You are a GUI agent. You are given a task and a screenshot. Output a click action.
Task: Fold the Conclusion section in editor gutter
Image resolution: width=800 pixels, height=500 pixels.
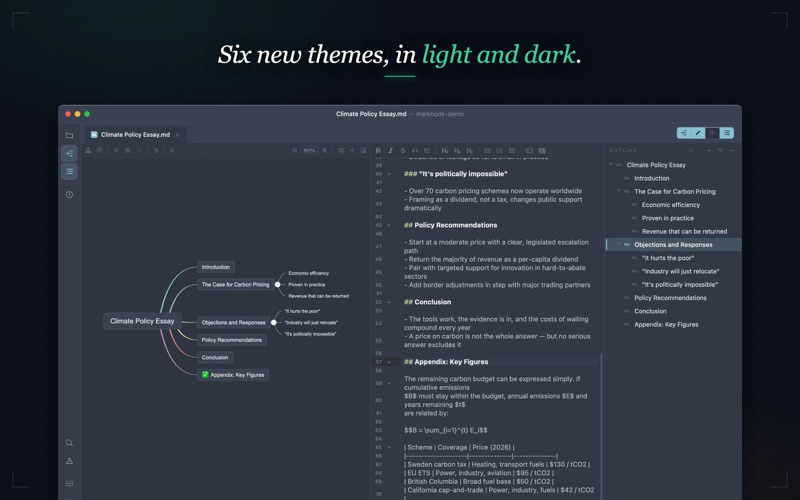(389, 302)
